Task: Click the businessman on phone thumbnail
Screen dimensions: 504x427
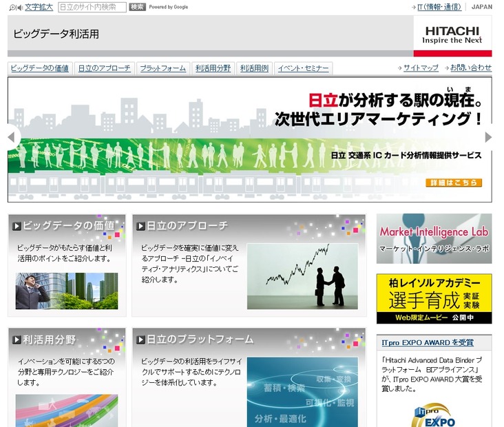Action: [67, 291]
